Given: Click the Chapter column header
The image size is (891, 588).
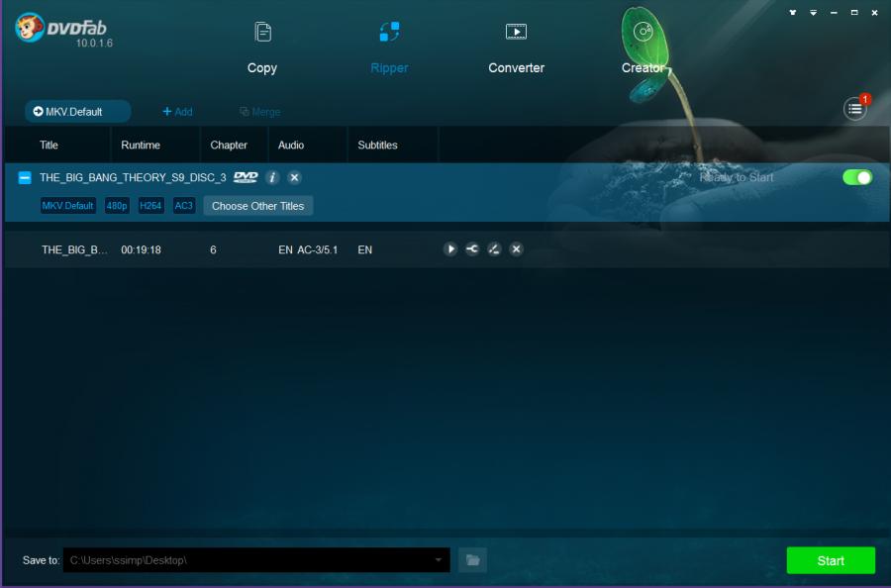Looking at the screenshot, I should 229,145.
